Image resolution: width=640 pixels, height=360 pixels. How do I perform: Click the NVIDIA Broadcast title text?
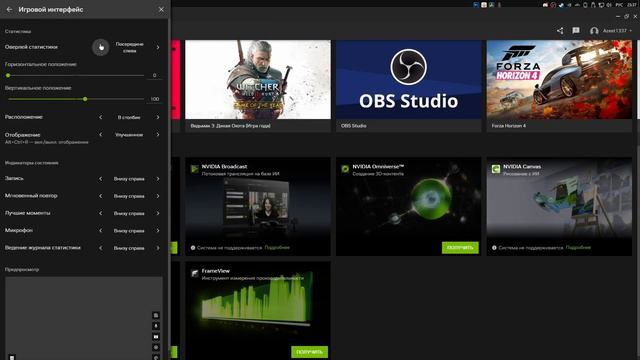pos(224,167)
